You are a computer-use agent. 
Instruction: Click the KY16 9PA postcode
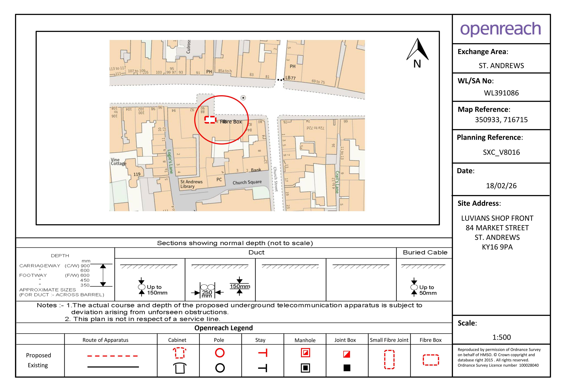click(x=497, y=247)
